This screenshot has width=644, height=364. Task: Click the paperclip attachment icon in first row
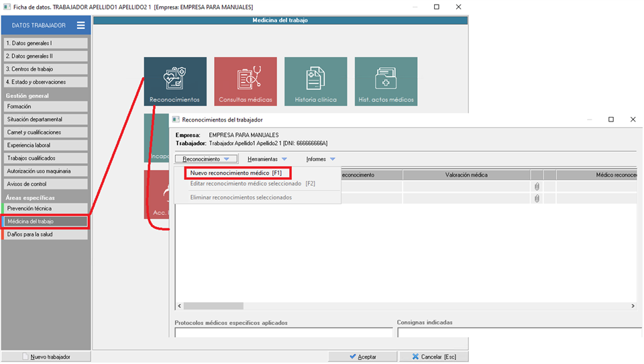point(537,187)
